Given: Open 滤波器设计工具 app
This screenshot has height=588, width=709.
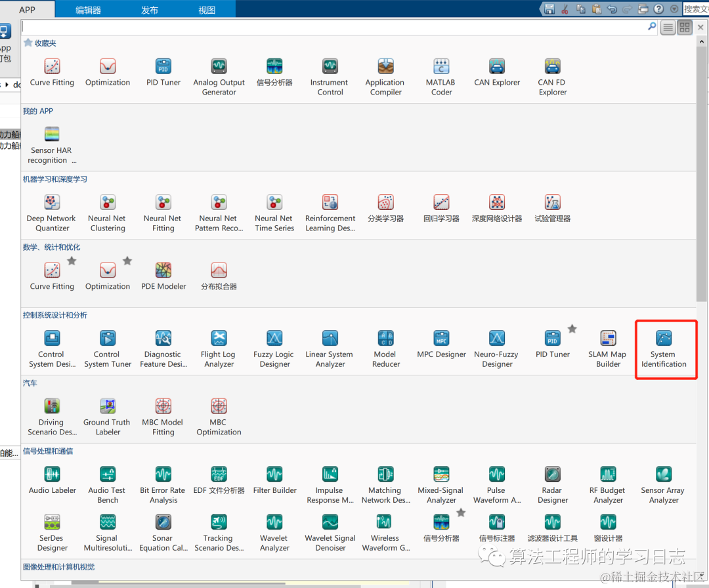Looking at the screenshot, I should [553, 528].
